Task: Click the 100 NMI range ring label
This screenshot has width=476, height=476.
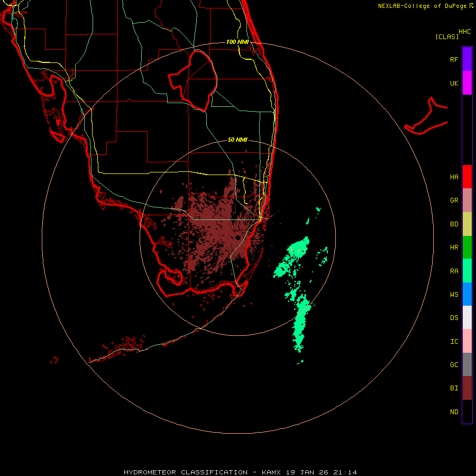Action: click(x=237, y=42)
